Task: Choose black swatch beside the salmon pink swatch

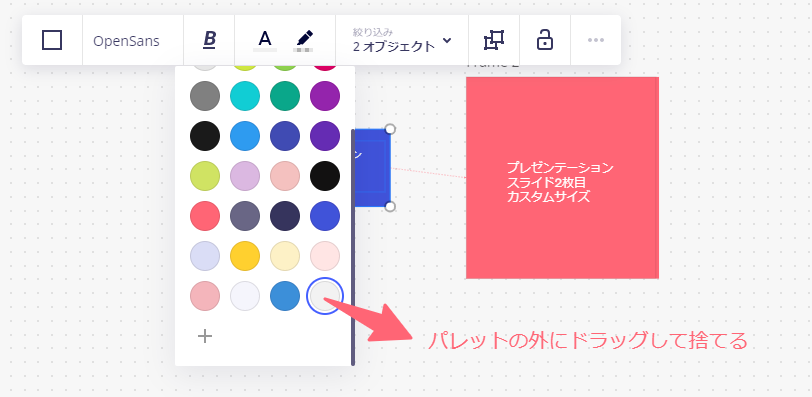Action: click(x=325, y=175)
